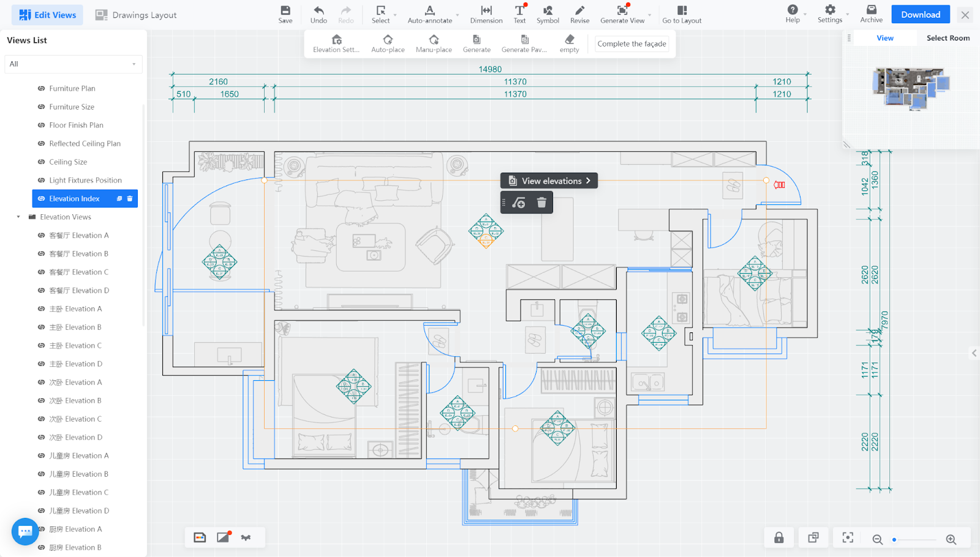
Task: Delete the Elevation Index view via trash icon
Action: point(130,199)
